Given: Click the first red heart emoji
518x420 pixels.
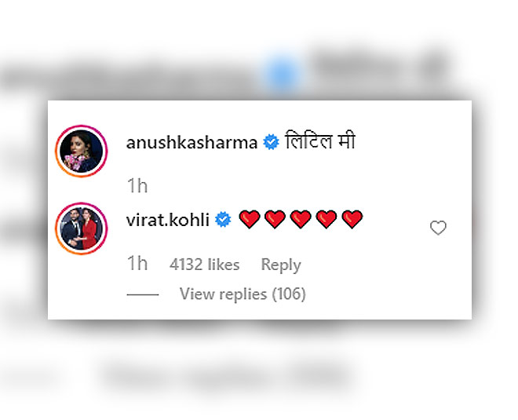Looking at the screenshot, I should pyautogui.click(x=250, y=219).
